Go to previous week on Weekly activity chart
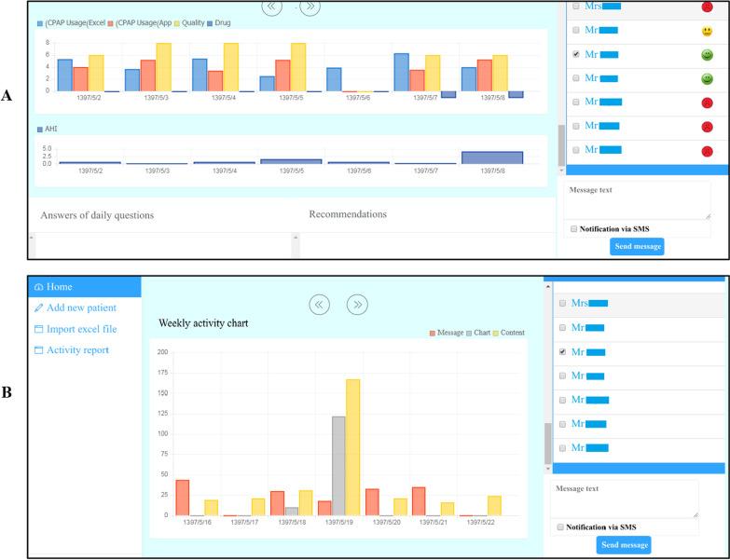The image size is (730, 560). coord(320,305)
